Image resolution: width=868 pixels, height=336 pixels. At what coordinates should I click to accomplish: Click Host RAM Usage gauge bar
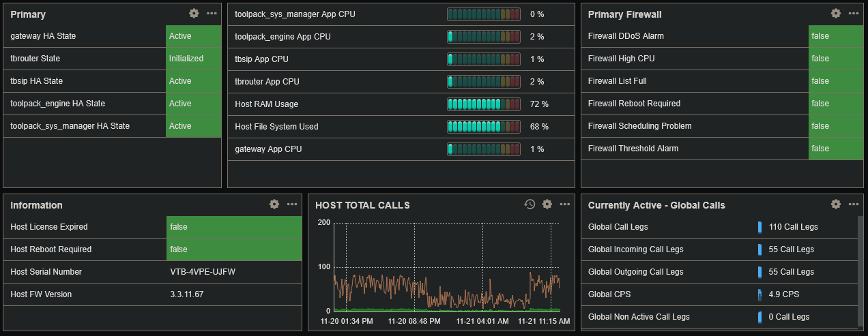(483, 104)
